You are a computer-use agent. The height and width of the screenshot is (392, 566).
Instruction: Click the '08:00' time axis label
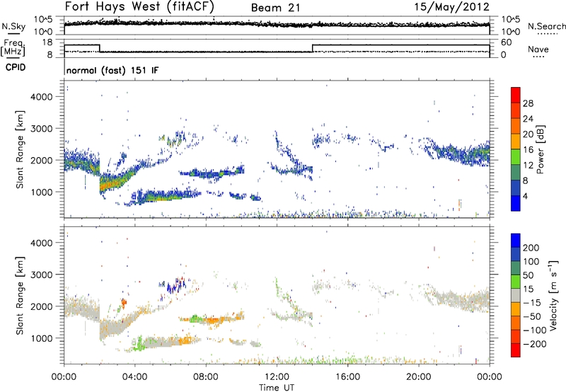click(x=206, y=377)
